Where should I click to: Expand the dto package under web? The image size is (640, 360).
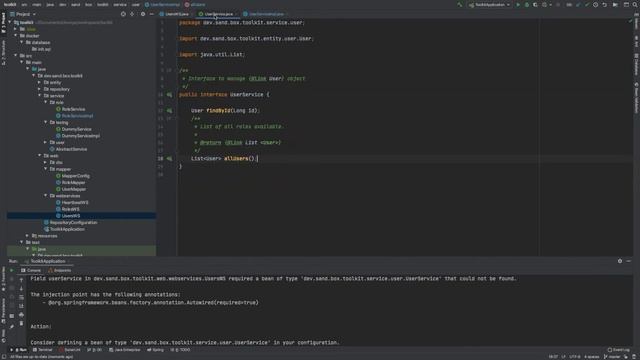coord(46,162)
